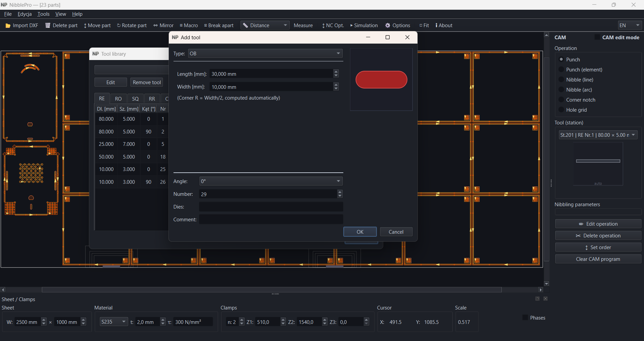This screenshot has width=644, height=341.
Task: Click the Length [mm] input field
Action: pos(271,74)
